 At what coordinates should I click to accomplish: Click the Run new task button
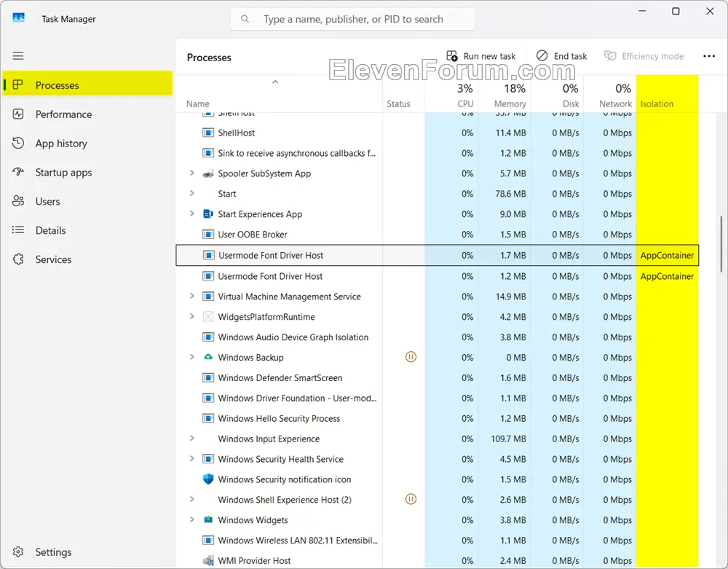pyautogui.click(x=481, y=56)
